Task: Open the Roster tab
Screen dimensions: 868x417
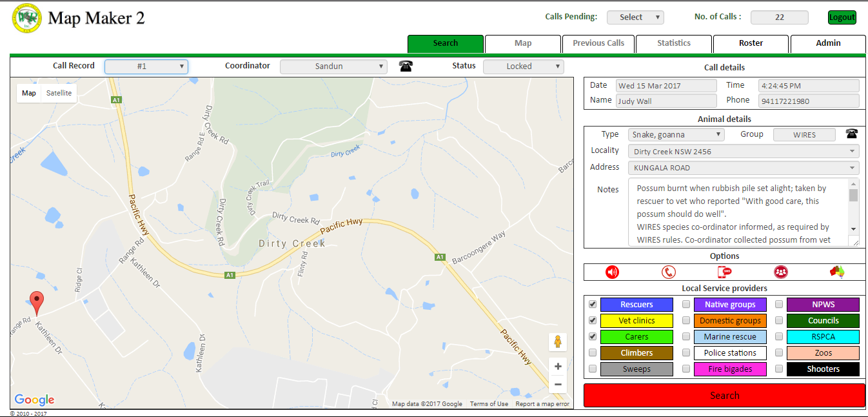Action: 751,43
